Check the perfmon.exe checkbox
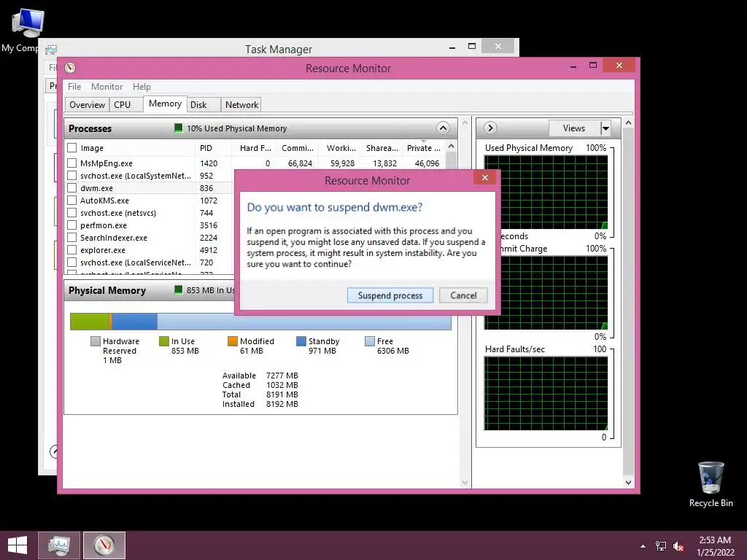The width and height of the screenshot is (747, 560). (x=72, y=225)
